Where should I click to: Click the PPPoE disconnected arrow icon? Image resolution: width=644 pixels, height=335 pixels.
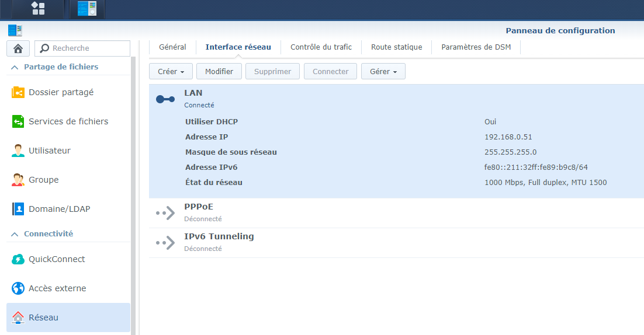pos(165,213)
